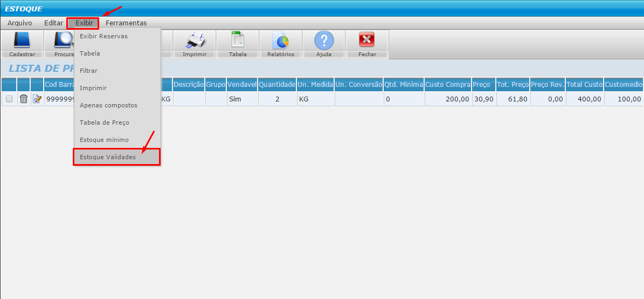The height and width of the screenshot is (299, 644).
Task: Click the Custo Compra column header
Action: [448, 85]
